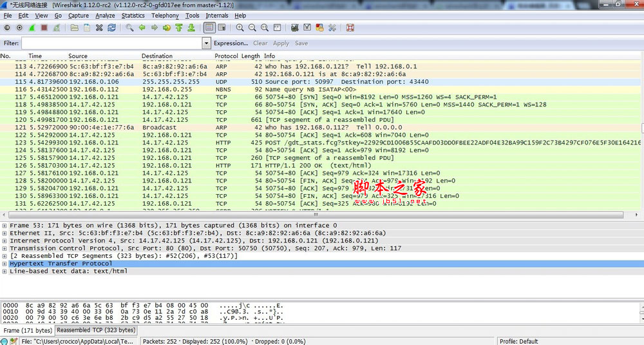Expand the Frame 53 tree node
Image resolution: width=644 pixels, height=345 pixels.
[x=5, y=226]
